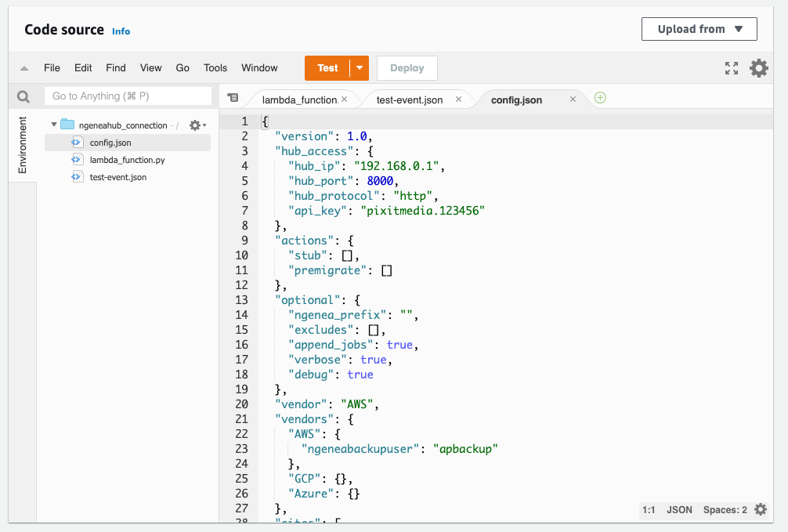Image resolution: width=788 pixels, height=532 pixels.
Task: Open status bar settings gear
Action: click(759, 509)
